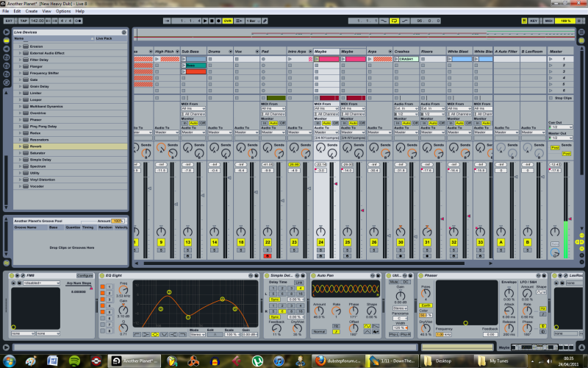The image size is (588, 368).
Task: Switch to Session view selector icon
Action: pyautogui.click(x=581, y=40)
